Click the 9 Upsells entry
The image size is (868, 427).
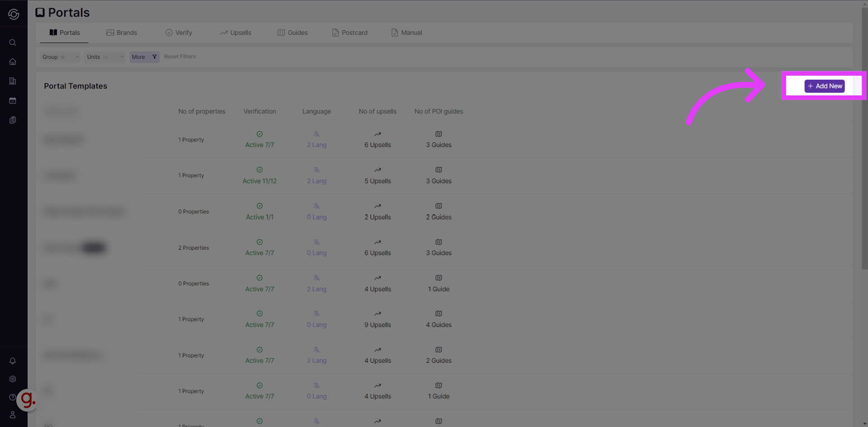click(378, 325)
